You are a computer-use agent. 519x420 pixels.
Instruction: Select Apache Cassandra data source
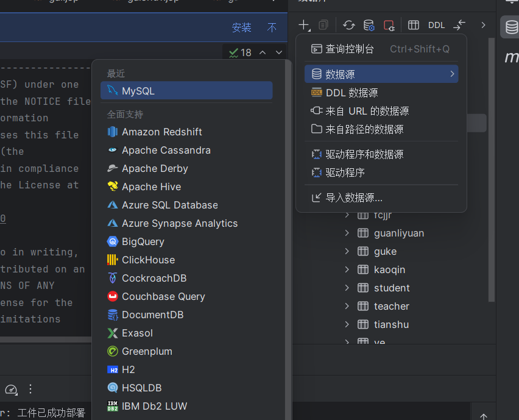click(186, 150)
